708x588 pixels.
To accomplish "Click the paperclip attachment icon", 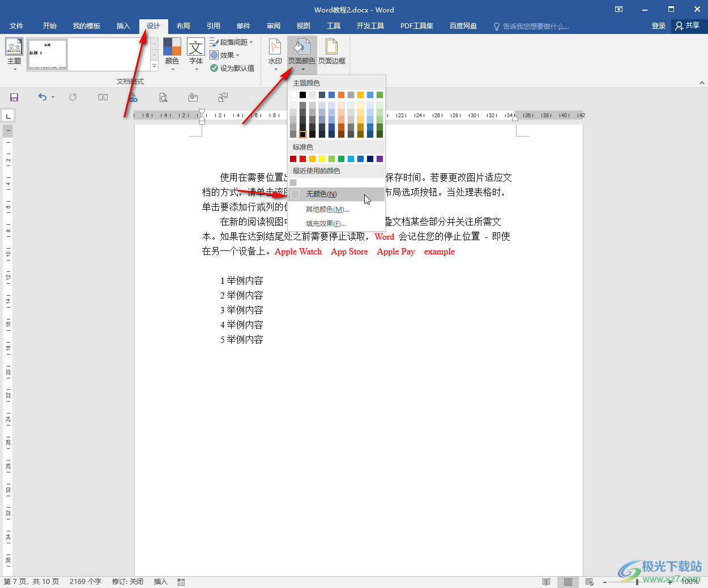I will [193, 97].
